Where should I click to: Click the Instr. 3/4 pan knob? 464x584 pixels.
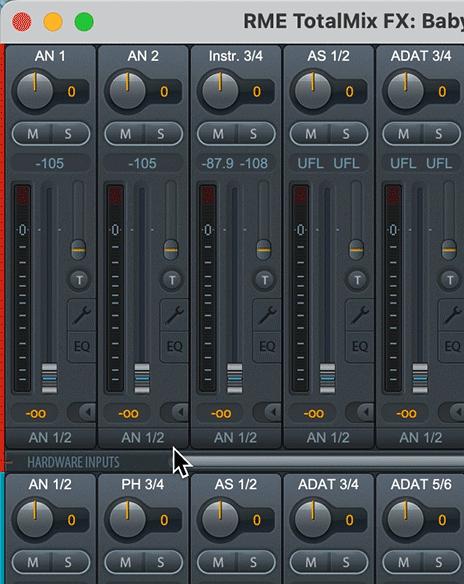click(x=220, y=91)
